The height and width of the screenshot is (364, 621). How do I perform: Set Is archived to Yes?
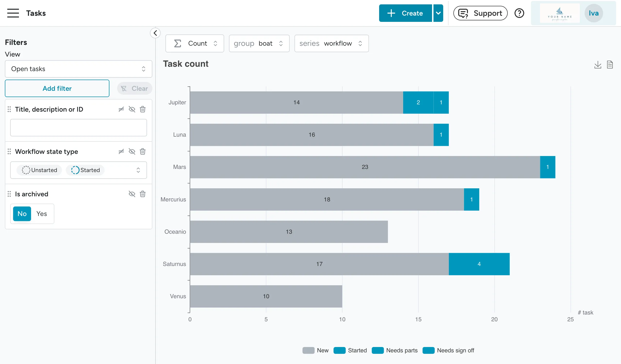(x=42, y=214)
